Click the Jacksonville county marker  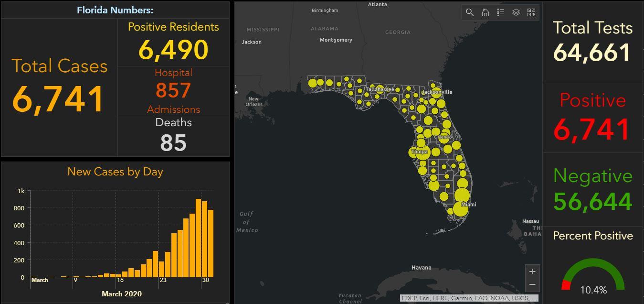[436, 93]
